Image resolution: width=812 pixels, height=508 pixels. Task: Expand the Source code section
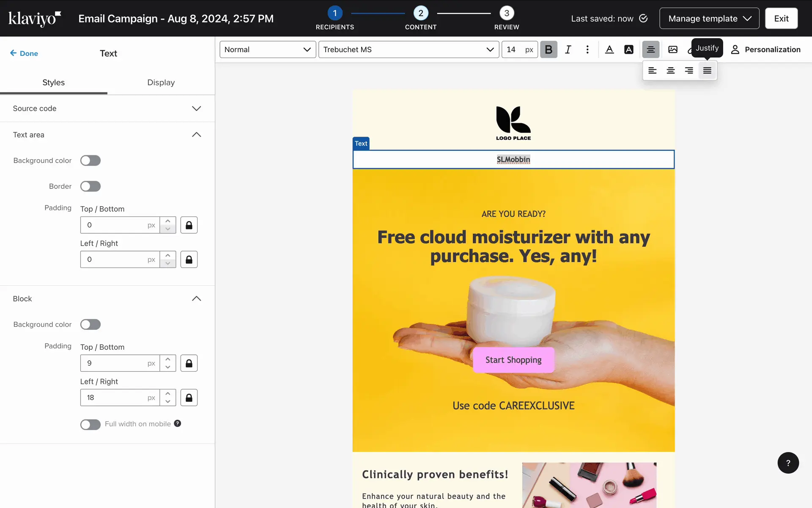(107, 108)
